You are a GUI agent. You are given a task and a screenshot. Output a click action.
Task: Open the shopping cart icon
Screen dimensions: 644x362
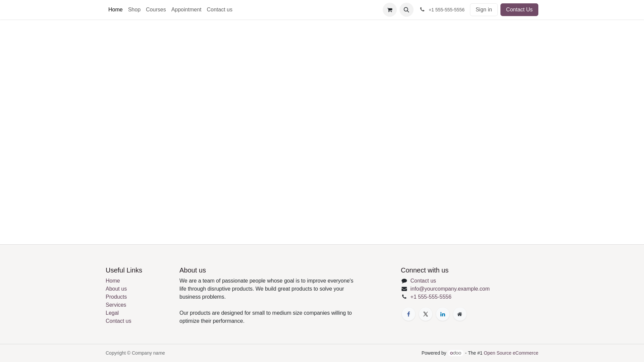click(x=389, y=10)
